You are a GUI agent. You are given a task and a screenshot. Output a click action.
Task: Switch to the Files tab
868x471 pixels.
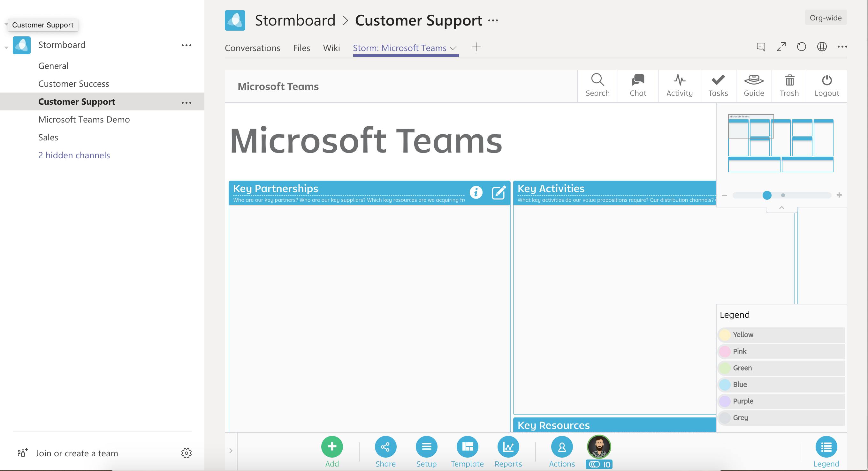(x=301, y=48)
